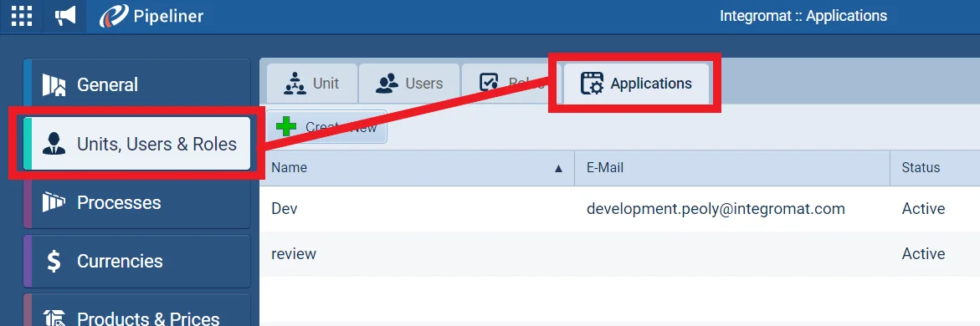
Task: Click the Integromat :: Applications title
Action: (803, 16)
